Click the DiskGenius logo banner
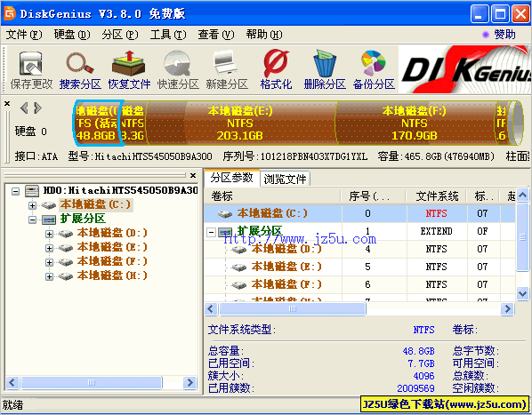Viewport: 532px width, 415px height. pyautogui.click(x=464, y=69)
